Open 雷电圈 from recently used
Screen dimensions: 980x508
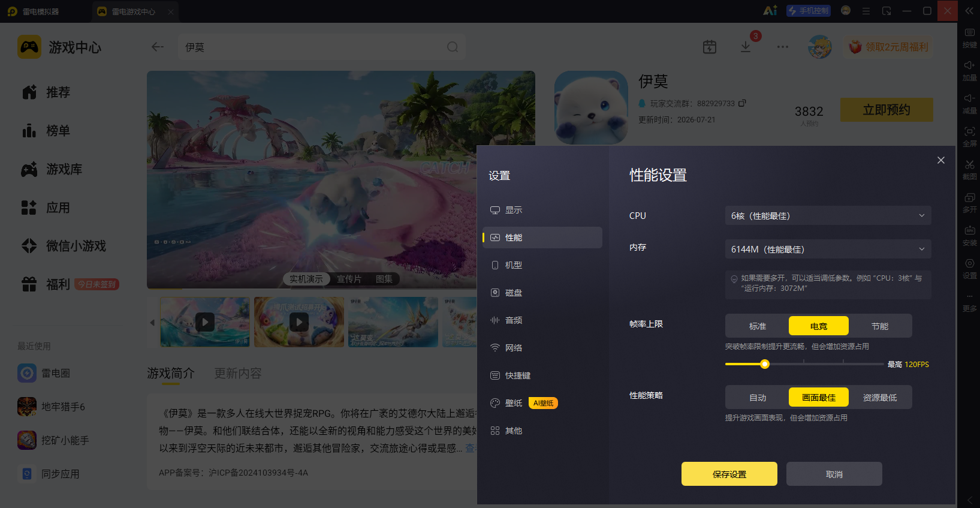(x=44, y=373)
